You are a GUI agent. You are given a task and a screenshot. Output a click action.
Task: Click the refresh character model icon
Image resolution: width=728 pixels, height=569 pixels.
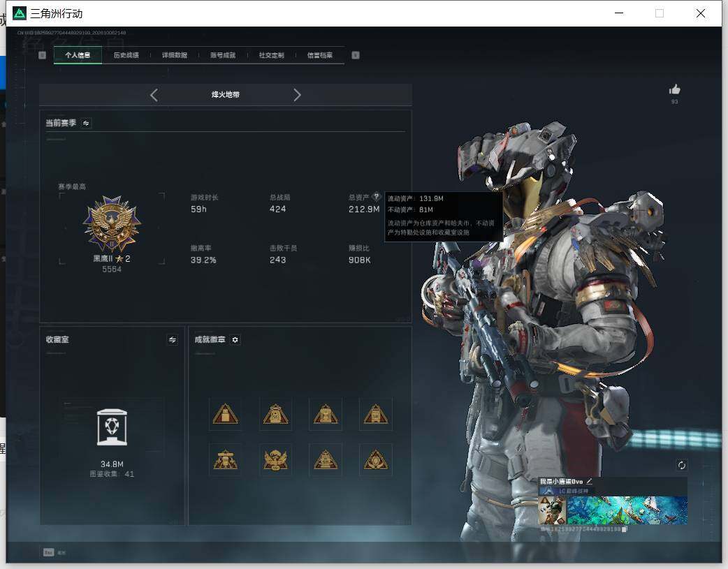(x=681, y=465)
